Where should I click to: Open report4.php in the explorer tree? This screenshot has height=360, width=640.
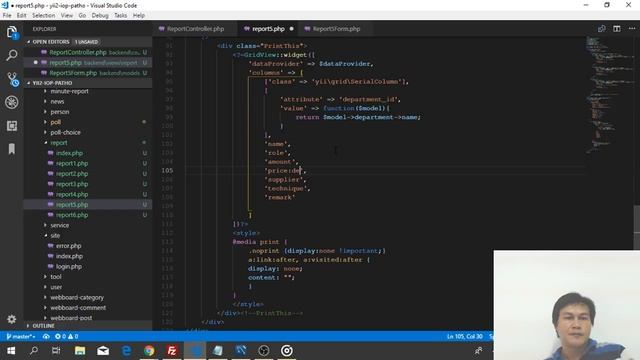coord(72,194)
